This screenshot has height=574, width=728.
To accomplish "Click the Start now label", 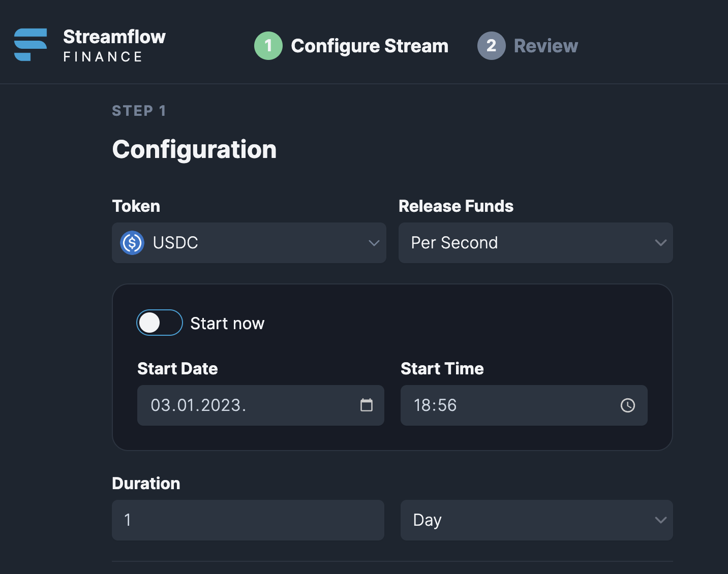I will [x=227, y=324].
